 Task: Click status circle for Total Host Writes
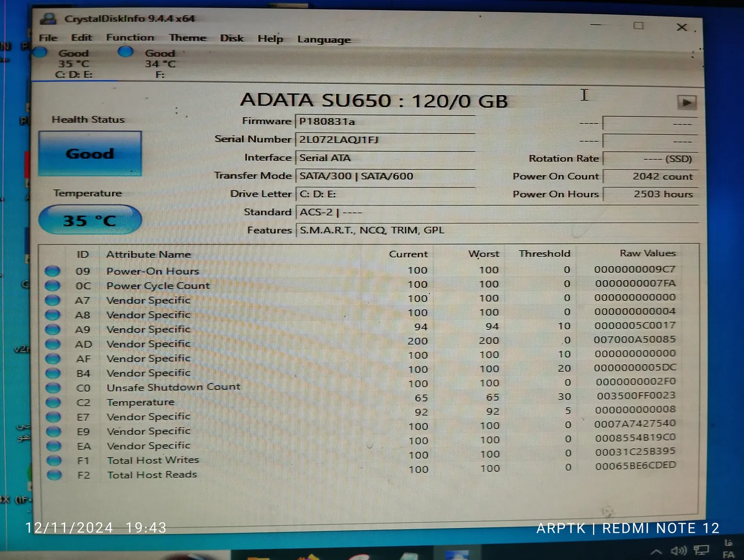(x=54, y=460)
